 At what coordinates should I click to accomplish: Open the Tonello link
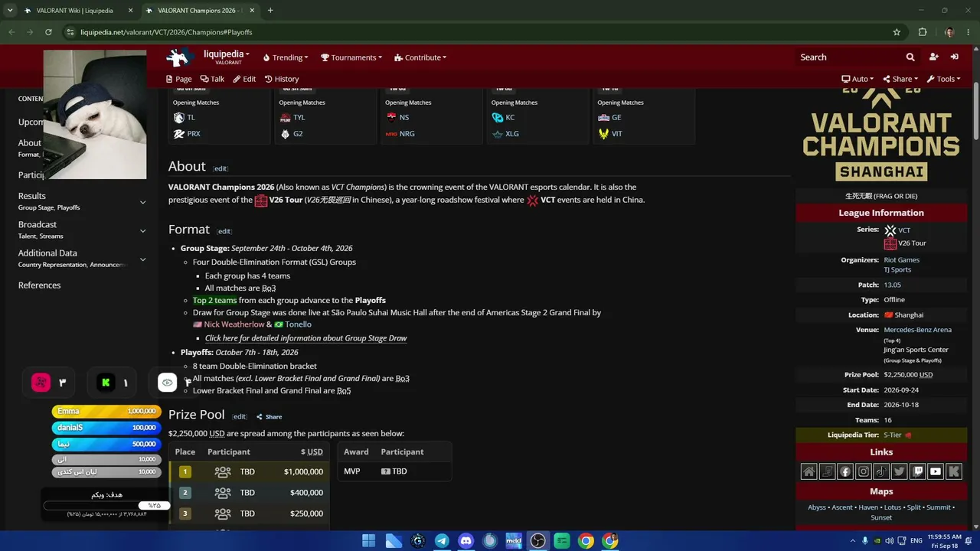click(x=298, y=324)
